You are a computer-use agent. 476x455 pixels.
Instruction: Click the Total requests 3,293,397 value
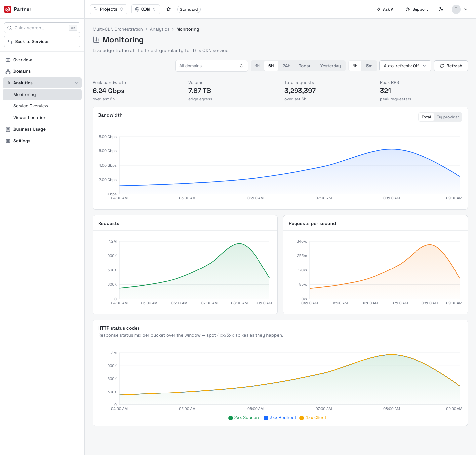coord(300,91)
